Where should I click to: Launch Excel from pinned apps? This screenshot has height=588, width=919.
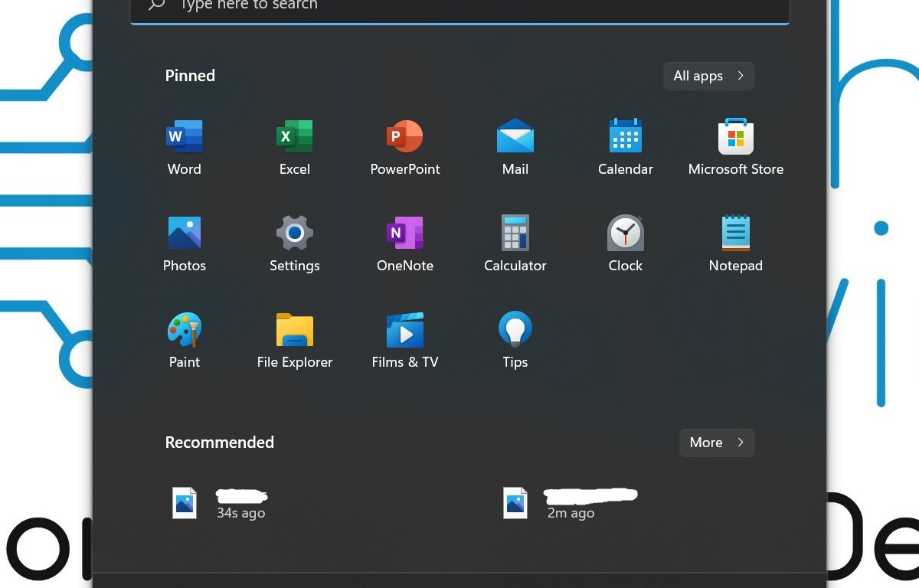(x=294, y=146)
